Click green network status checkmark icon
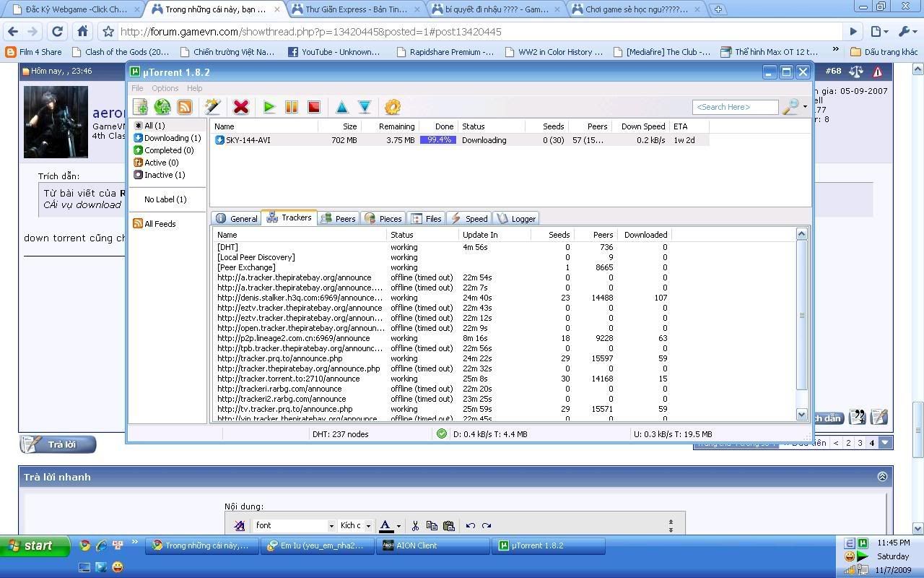The height and width of the screenshot is (578, 924). 441,434
